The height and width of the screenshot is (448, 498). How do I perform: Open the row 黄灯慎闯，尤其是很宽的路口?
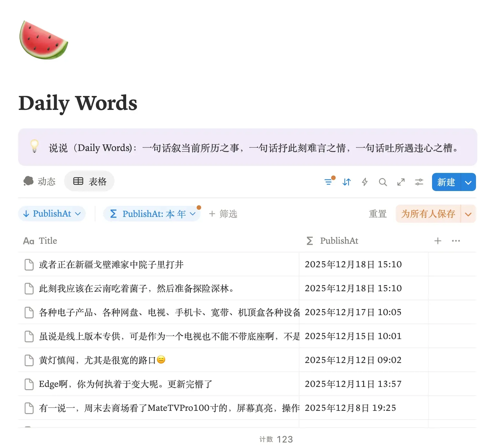tap(97, 360)
